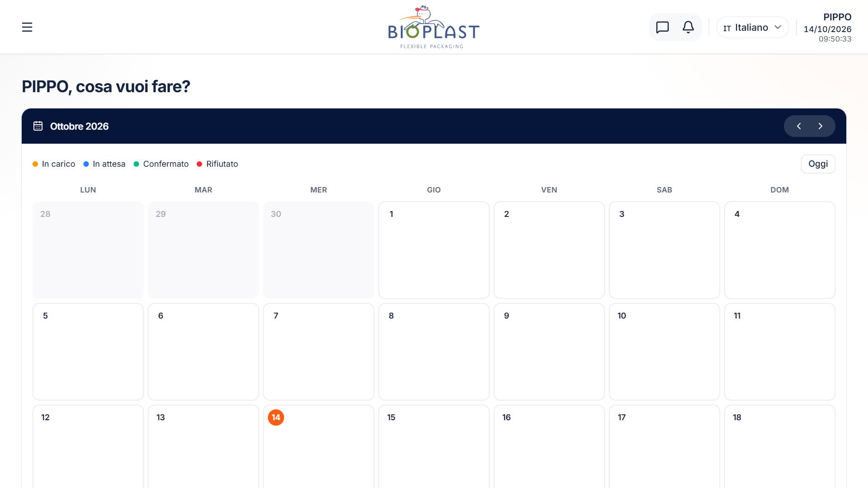The width and height of the screenshot is (868, 488).
Task: Choose day 15 calendar cell
Action: tap(434, 446)
